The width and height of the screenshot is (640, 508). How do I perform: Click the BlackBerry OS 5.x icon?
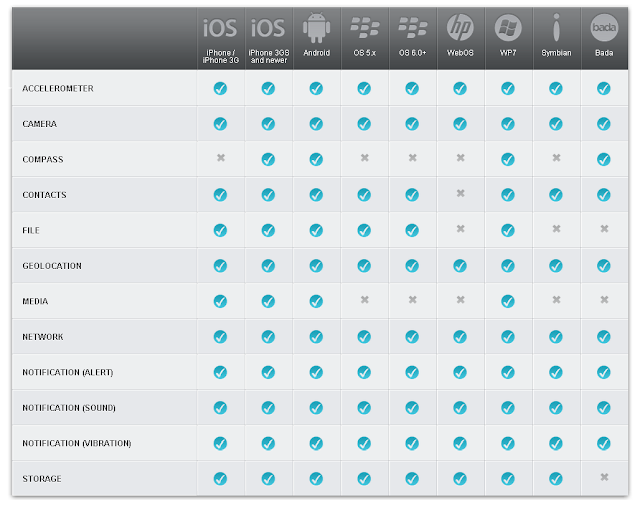(x=364, y=27)
